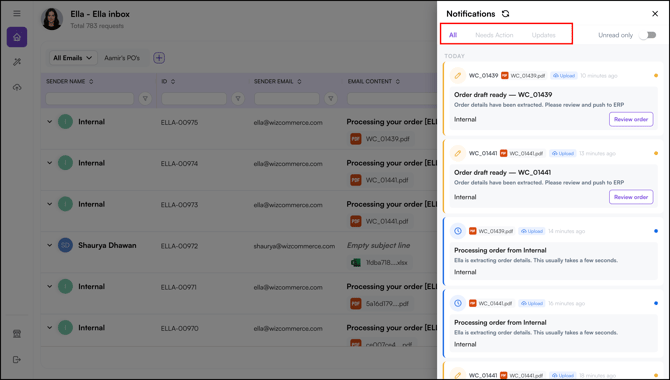Image resolution: width=670 pixels, height=380 pixels.
Task: Open filter for ID column
Action: 238,99
